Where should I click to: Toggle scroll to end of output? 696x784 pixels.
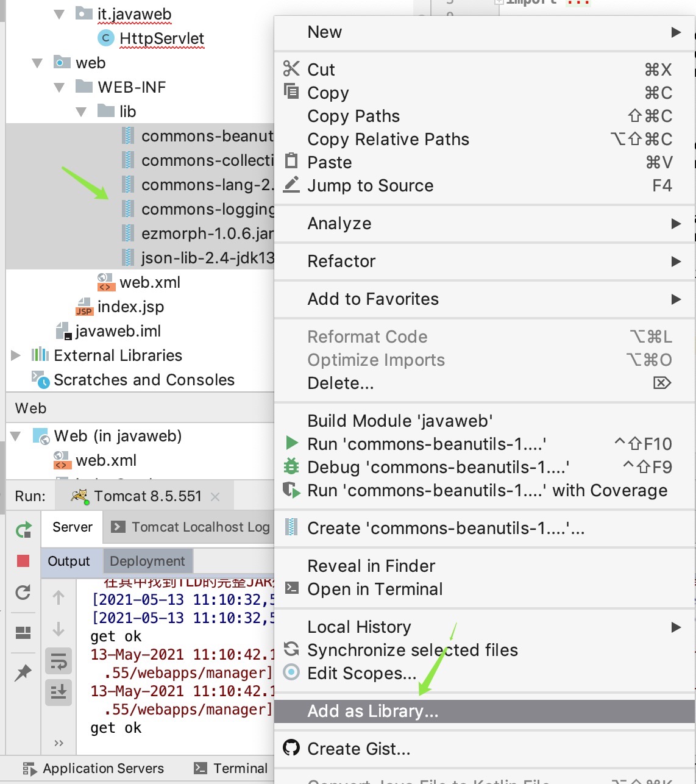point(59,692)
